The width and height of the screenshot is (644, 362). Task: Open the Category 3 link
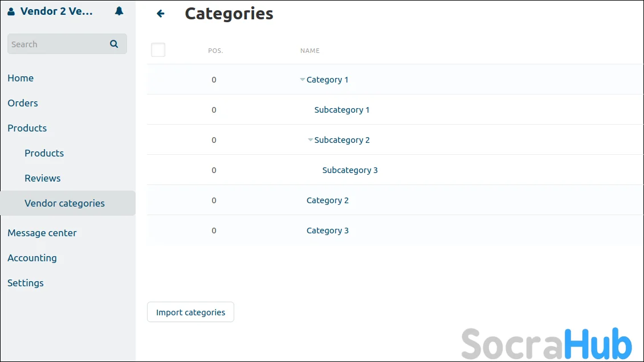click(328, 231)
